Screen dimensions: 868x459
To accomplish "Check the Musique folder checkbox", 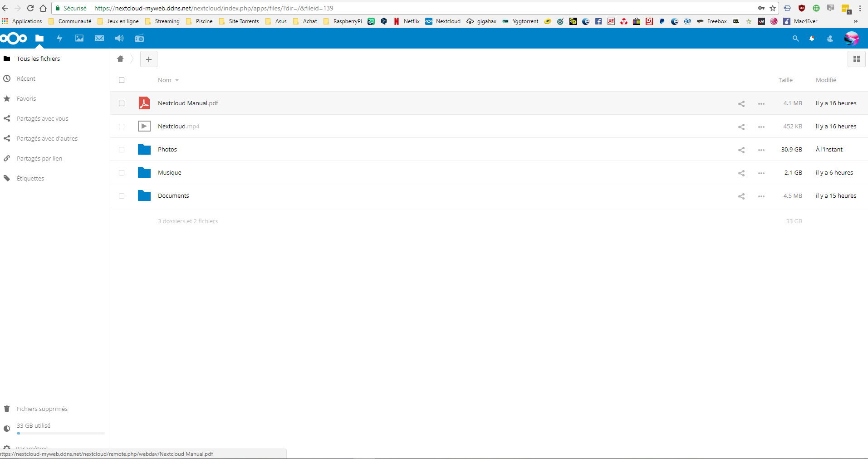I will pos(122,173).
